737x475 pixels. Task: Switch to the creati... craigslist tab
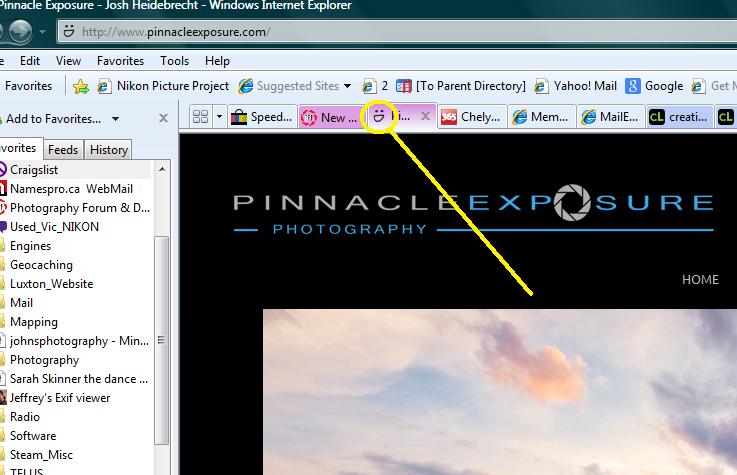(x=680, y=117)
